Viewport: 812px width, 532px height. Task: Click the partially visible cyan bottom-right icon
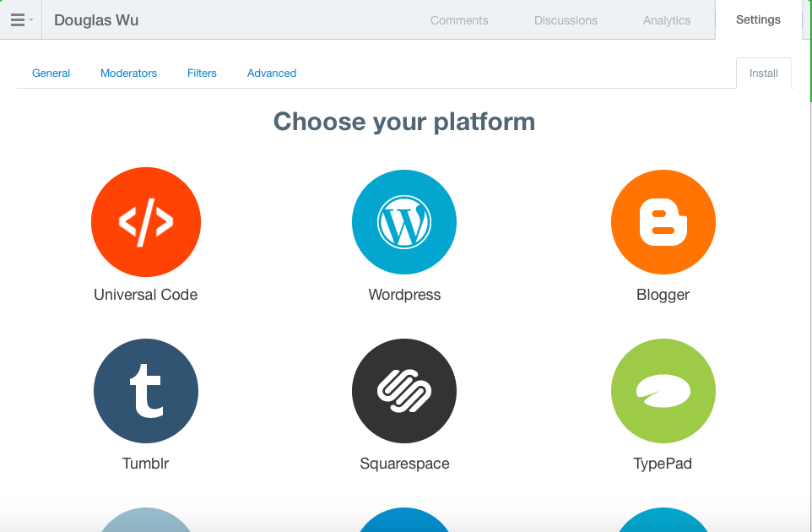click(663, 519)
